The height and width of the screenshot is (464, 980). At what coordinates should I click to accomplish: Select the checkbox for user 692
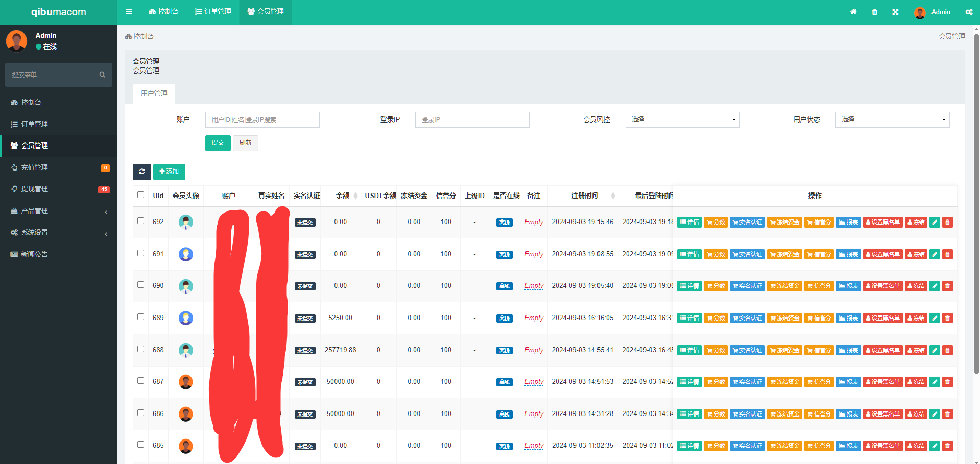point(141,221)
